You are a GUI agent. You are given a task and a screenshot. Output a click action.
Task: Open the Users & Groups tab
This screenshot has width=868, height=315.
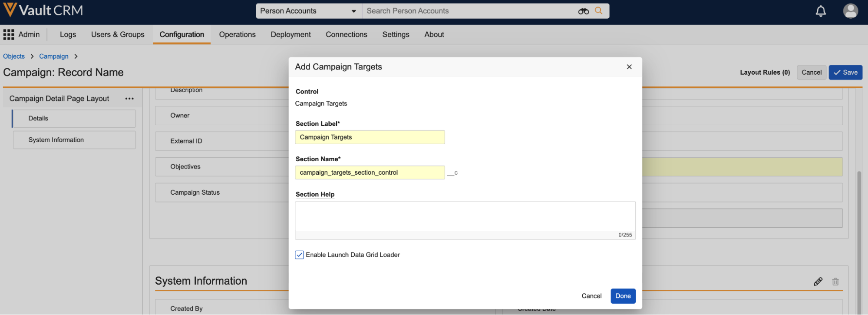tap(118, 35)
